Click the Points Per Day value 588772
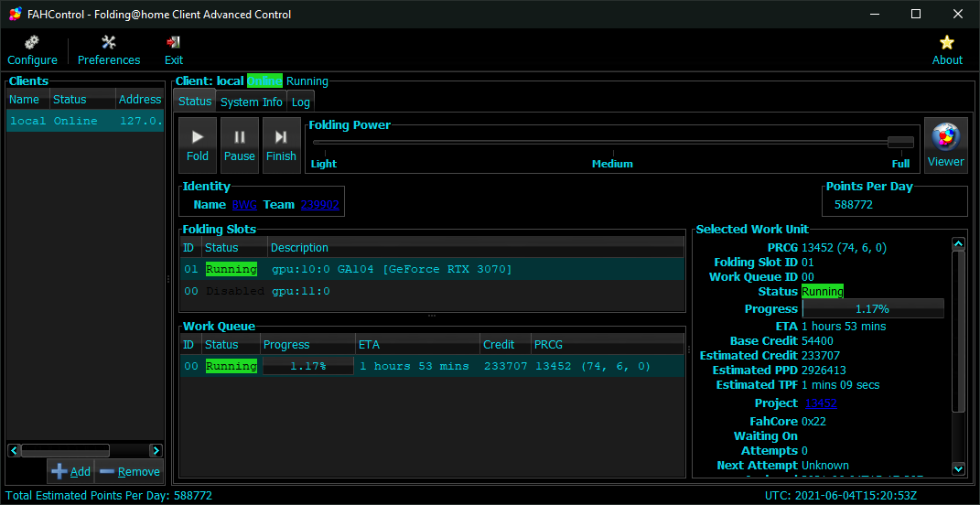980x505 pixels. 854,204
